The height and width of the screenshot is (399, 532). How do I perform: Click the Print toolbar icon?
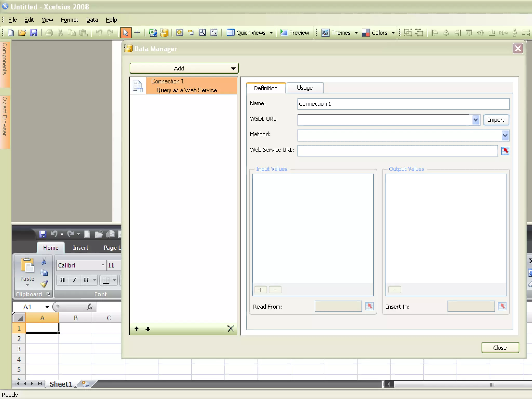pos(49,32)
